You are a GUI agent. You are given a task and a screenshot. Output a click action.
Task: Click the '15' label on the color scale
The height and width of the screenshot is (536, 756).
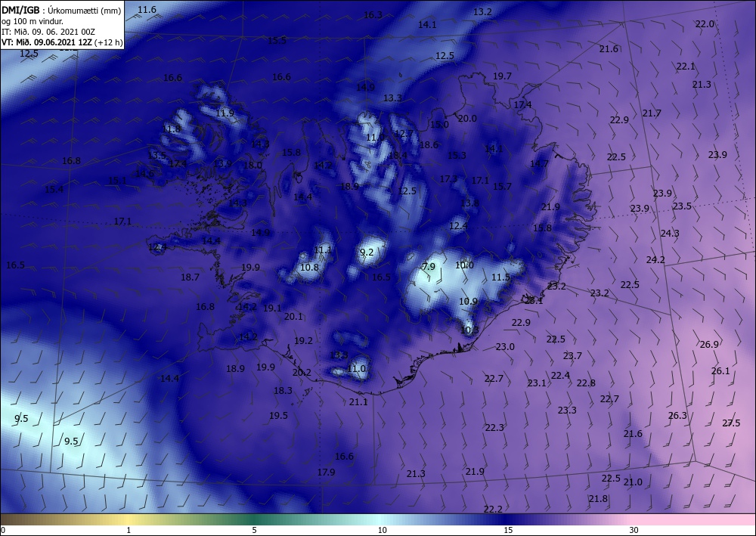pos(508,530)
